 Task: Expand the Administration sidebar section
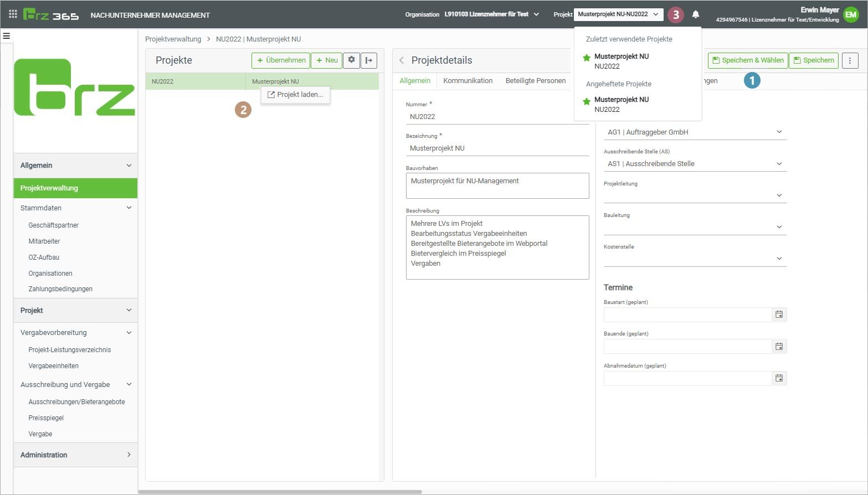point(75,455)
